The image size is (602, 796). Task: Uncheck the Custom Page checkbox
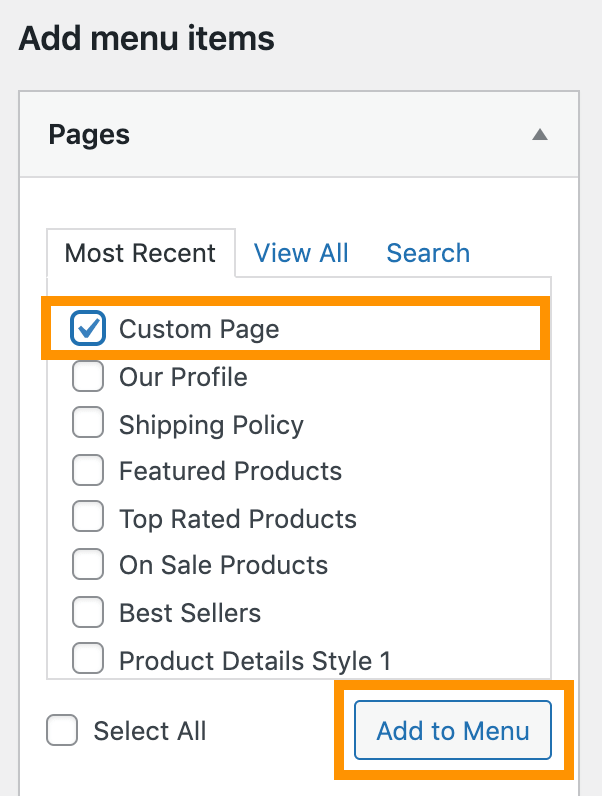(x=88, y=328)
